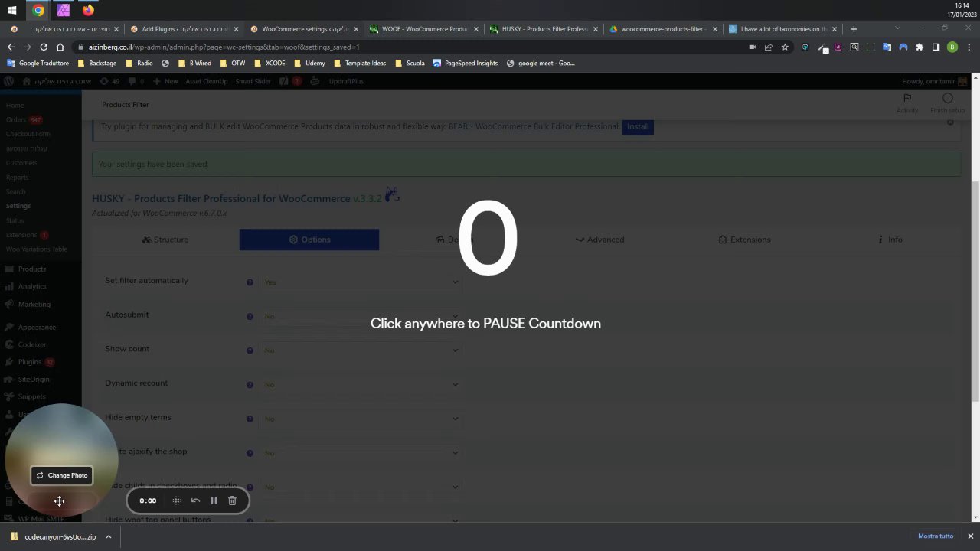Open the green B profile avatar
This screenshot has width=980, height=551.
pos(952,47)
